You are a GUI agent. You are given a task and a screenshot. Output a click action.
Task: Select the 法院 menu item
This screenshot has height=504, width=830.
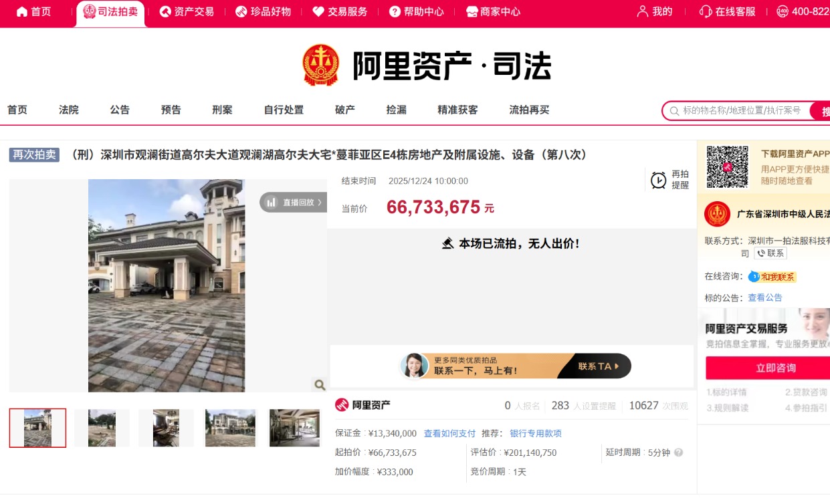[x=68, y=110]
